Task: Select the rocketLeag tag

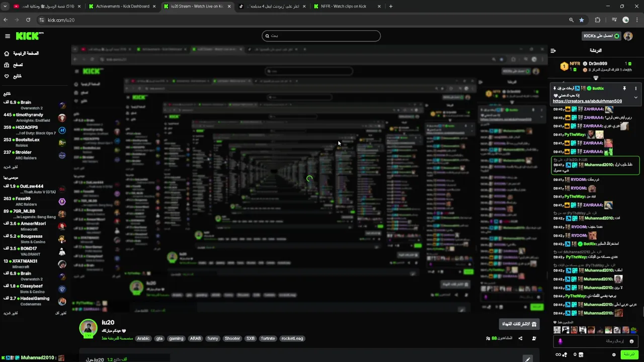Action: tap(292, 338)
